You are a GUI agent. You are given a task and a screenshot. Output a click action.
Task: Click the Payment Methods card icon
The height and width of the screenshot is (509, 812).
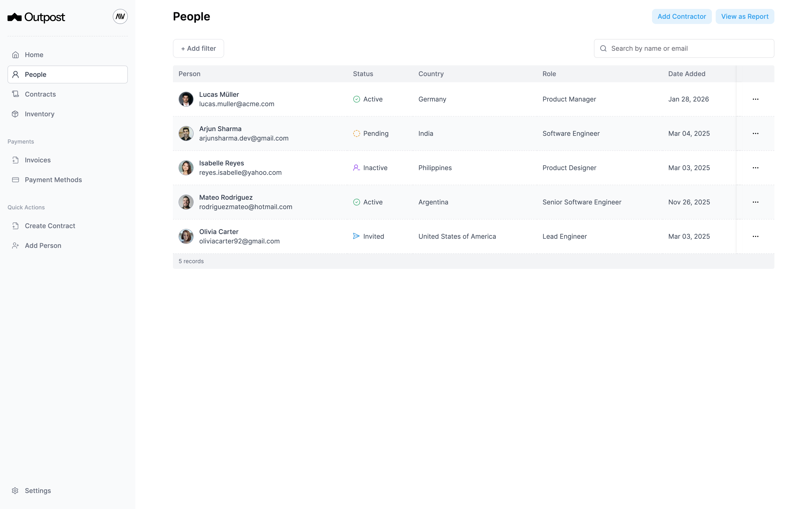pos(16,180)
